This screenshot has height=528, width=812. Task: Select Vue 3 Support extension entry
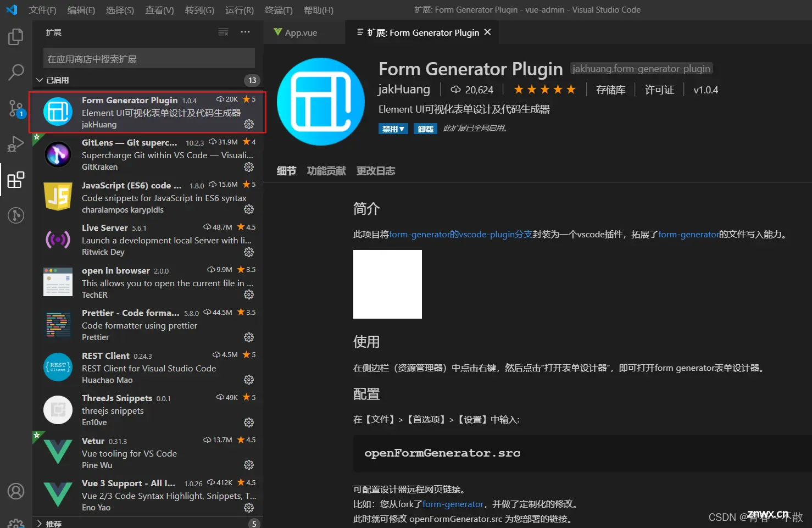tap(147, 495)
